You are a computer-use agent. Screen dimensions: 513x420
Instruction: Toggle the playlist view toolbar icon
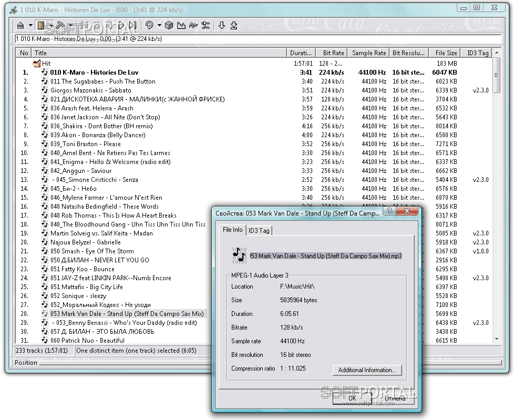point(41,25)
